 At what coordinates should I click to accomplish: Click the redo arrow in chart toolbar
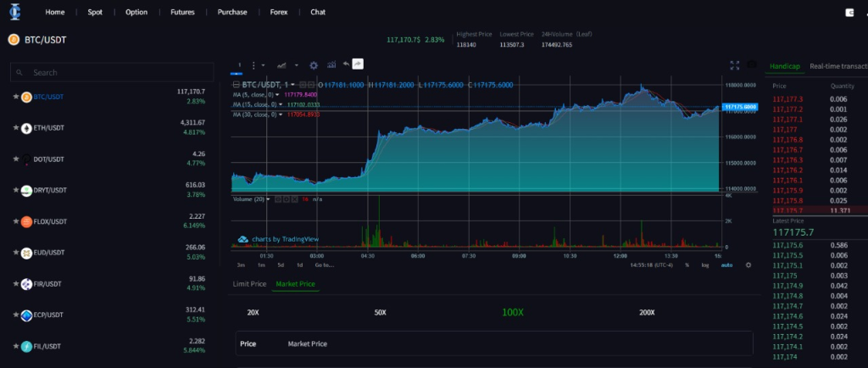(x=358, y=64)
